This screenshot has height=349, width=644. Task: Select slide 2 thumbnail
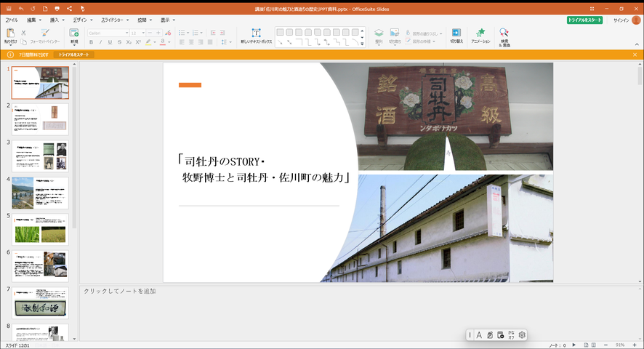pyautogui.click(x=40, y=119)
